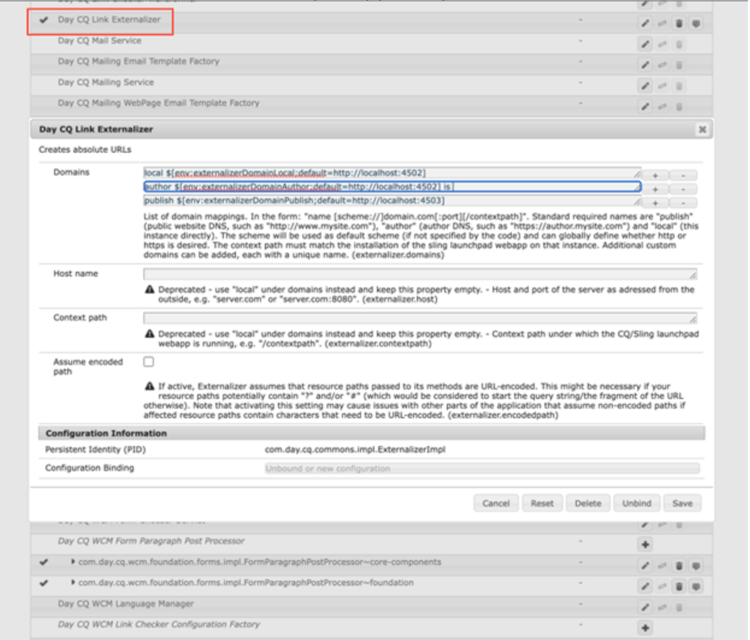Expand the FormParagraphPostProcessor~core-components tree row
The width and height of the screenshot is (750, 640).
[x=73, y=562]
